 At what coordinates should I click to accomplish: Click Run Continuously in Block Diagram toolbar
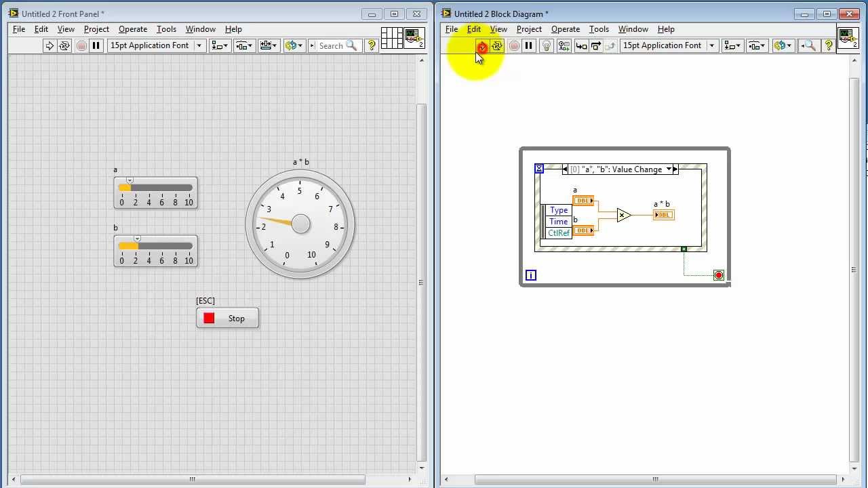coord(497,45)
